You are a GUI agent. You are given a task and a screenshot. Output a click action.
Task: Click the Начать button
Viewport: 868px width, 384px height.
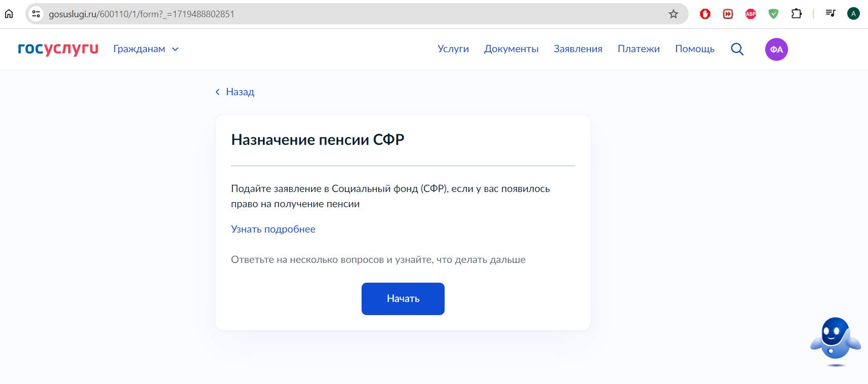coord(403,299)
